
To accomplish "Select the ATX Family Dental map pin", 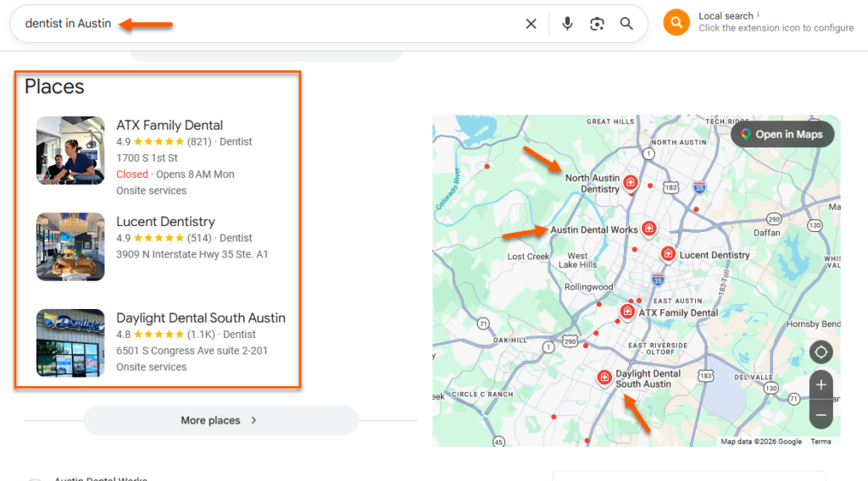I will (626, 312).
